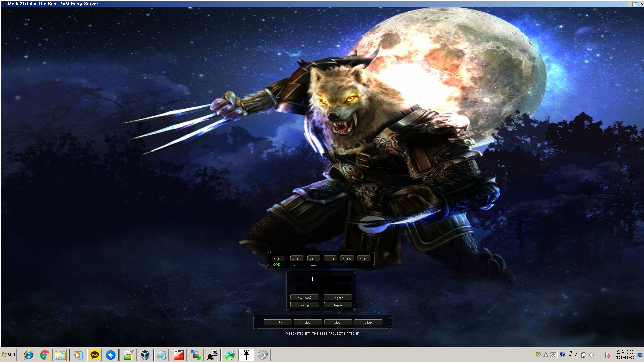The width and height of the screenshot is (644, 362).
Task: Open the Action Center flag icon
Action: [x=607, y=355]
